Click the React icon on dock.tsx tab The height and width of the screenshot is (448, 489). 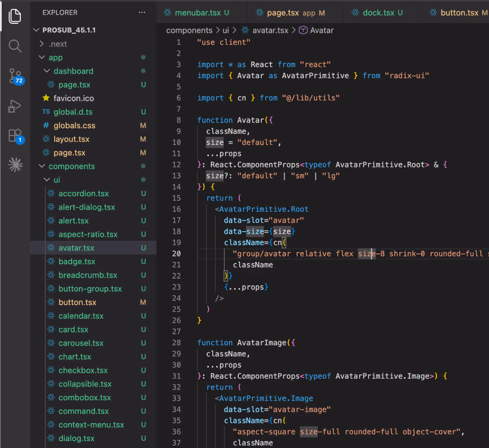coord(355,13)
